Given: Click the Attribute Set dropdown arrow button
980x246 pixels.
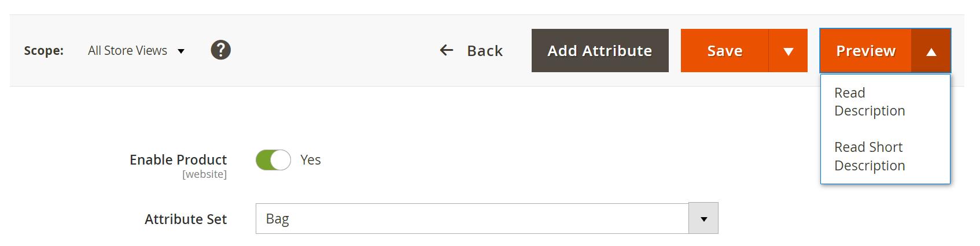Looking at the screenshot, I should tap(703, 219).
